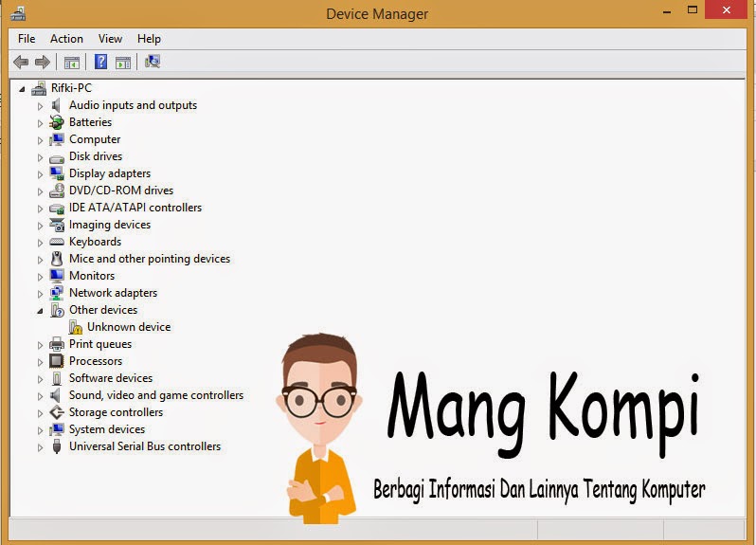Click the Keyboards icon
The image size is (756, 545).
[57, 242]
